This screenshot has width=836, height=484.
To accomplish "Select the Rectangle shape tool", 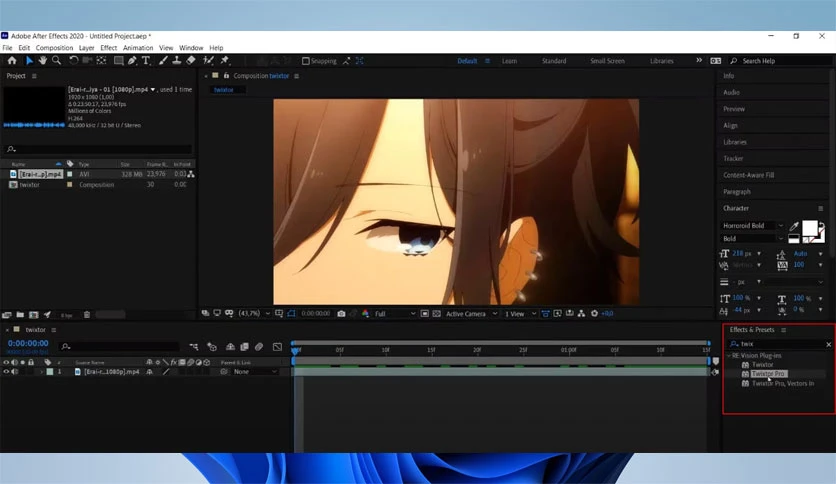I will coord(118,61).
